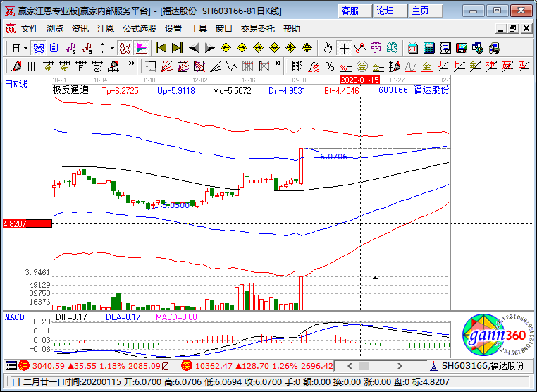Click the yellow diamond horizontal-expand icon
The image size is (537, 392).
tap(258, 48)
